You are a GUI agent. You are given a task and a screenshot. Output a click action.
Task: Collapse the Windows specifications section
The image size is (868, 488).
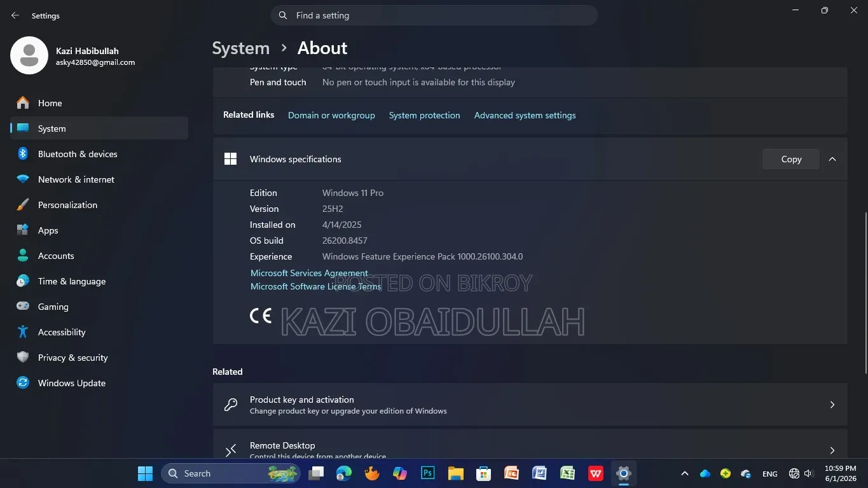coord(832,159)
